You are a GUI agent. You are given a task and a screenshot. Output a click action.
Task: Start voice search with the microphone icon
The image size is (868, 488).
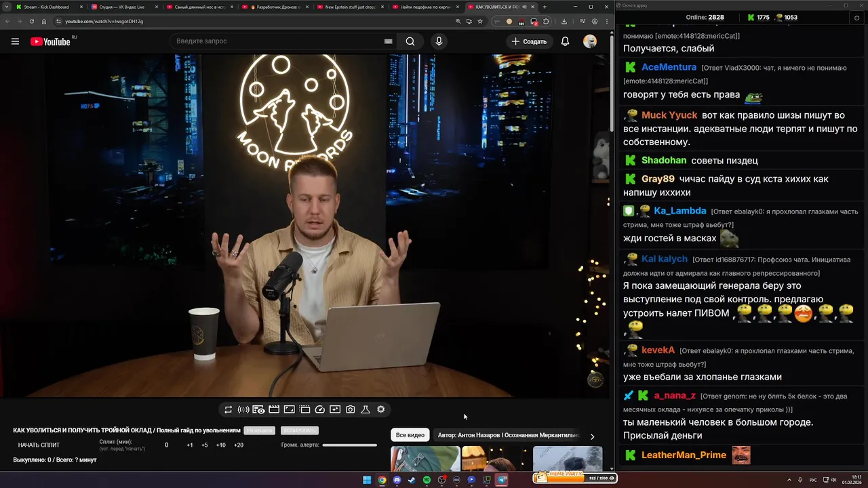click(x=439, y=41)
